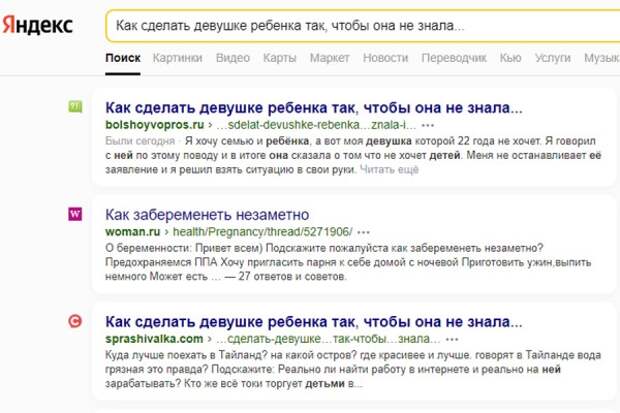Open the Маркет tab
This screenshot has width=620, height=413.
(330, 58)
